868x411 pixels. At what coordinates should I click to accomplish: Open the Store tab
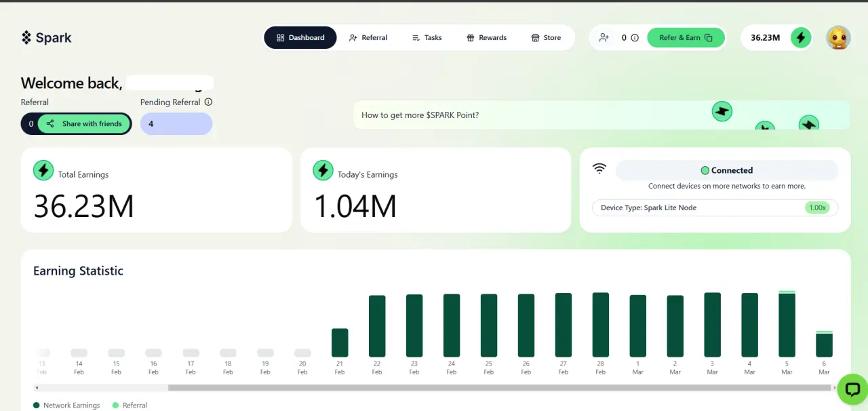click(546, 37)
